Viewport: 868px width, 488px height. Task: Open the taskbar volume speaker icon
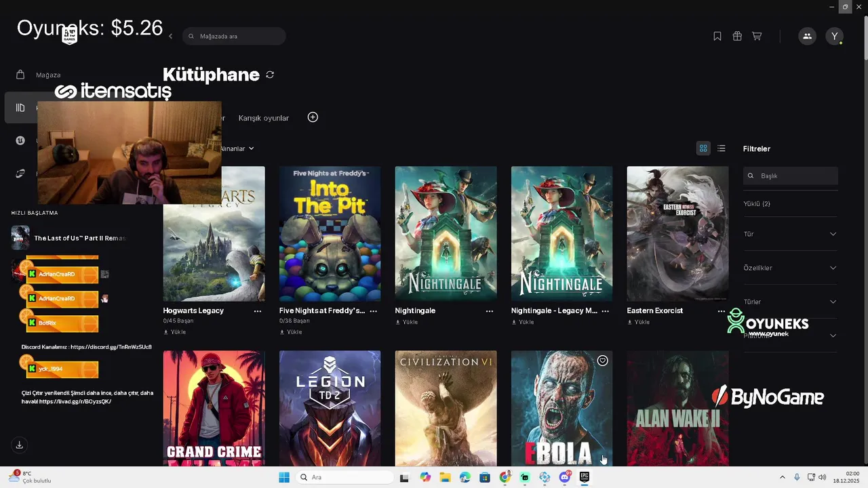(x=823, y=477)
